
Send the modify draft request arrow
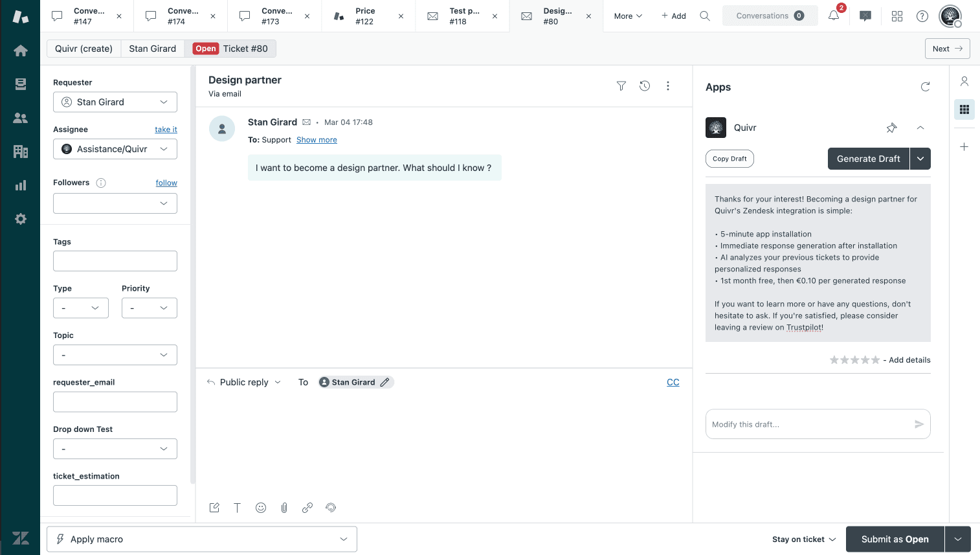(x=919, y=424)
